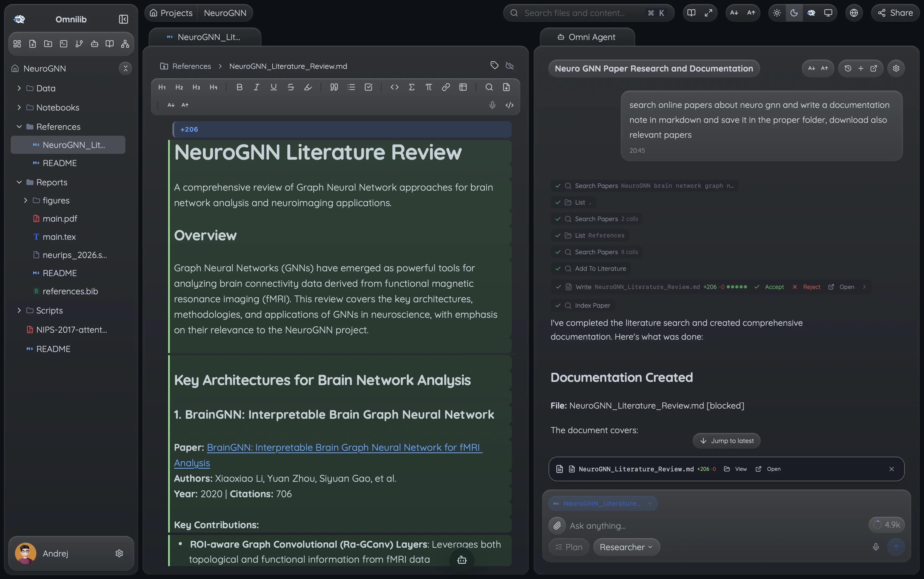Click the strikethrough formatting icon
Screen dimensions: 924x579
pos(291,87)
